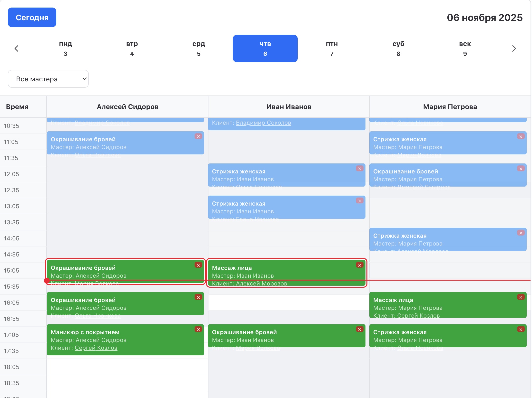Image resolution: width=532 pixels, height=398 pixels.
Task: Delete Алексей Сидоров's 11:05 Окрашивание бровей appointment
Action: coord(198,136)
